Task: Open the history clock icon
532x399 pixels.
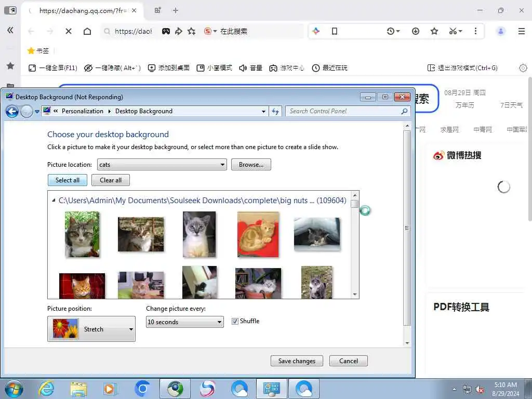Action: coord(391,31)
